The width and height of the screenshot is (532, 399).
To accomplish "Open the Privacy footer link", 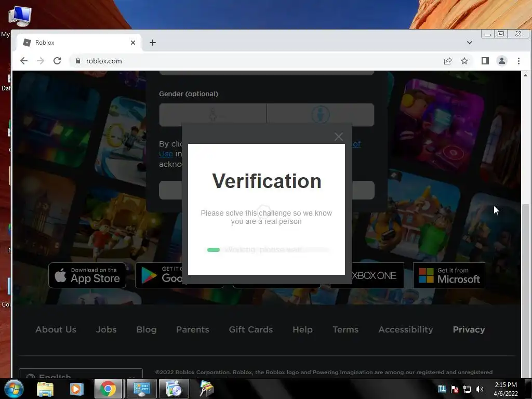I will click(469, 329).
